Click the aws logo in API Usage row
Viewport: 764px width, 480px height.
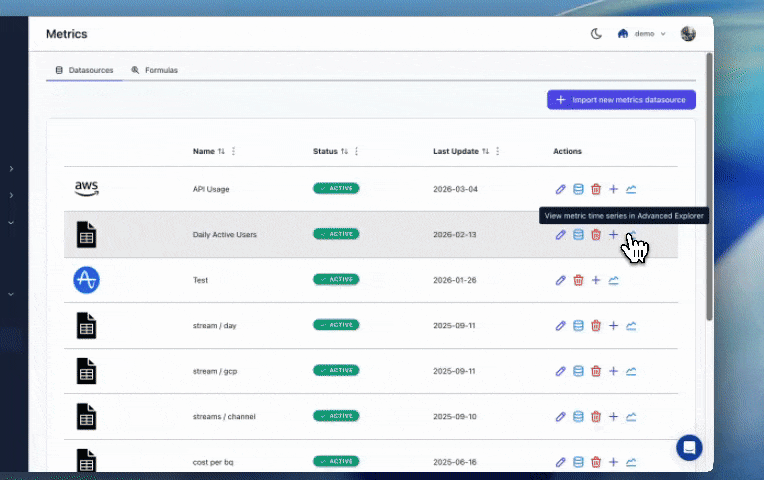point(86,189)
